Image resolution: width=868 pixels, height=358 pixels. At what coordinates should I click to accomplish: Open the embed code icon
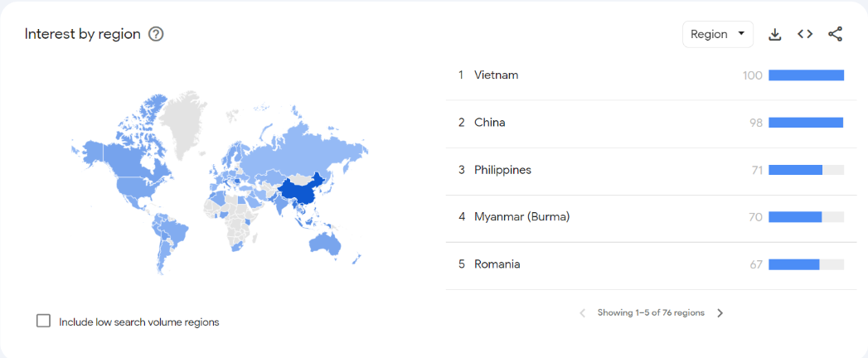(x=805, y=34)
